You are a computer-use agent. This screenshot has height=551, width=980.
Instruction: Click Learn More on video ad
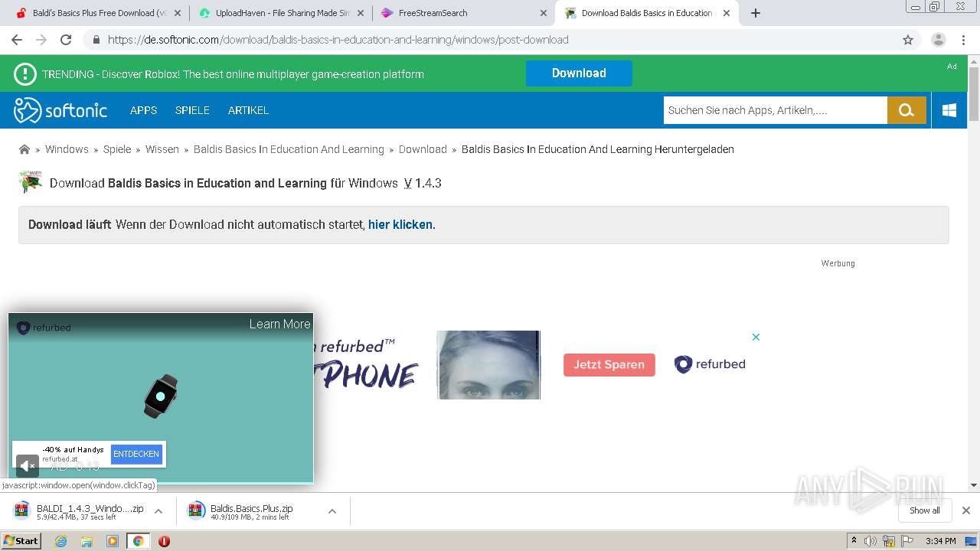click(x=279, y=324)
